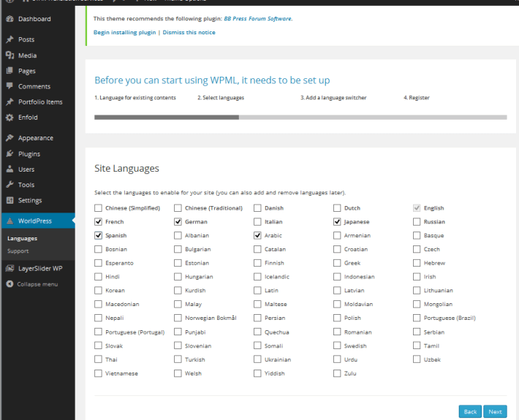Check the Chinese (Traditional) checkbox
This screenshot has width=519, height=420.
pos(178,208)
